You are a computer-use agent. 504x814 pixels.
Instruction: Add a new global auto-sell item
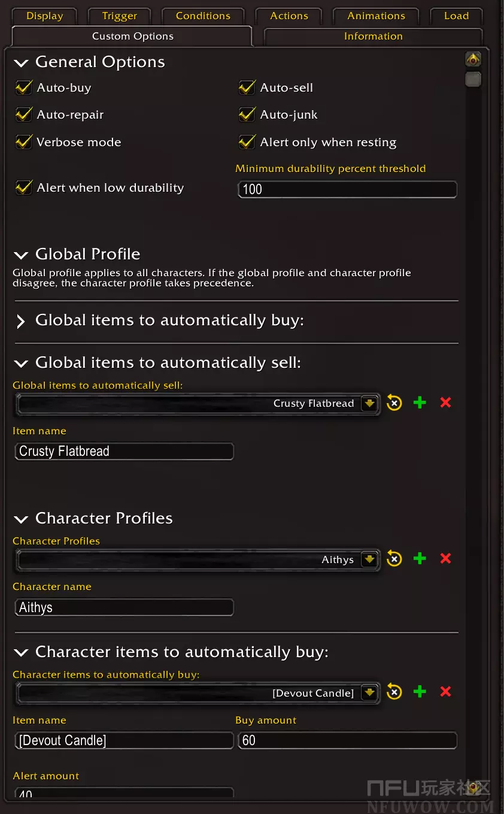coord(420,403)
